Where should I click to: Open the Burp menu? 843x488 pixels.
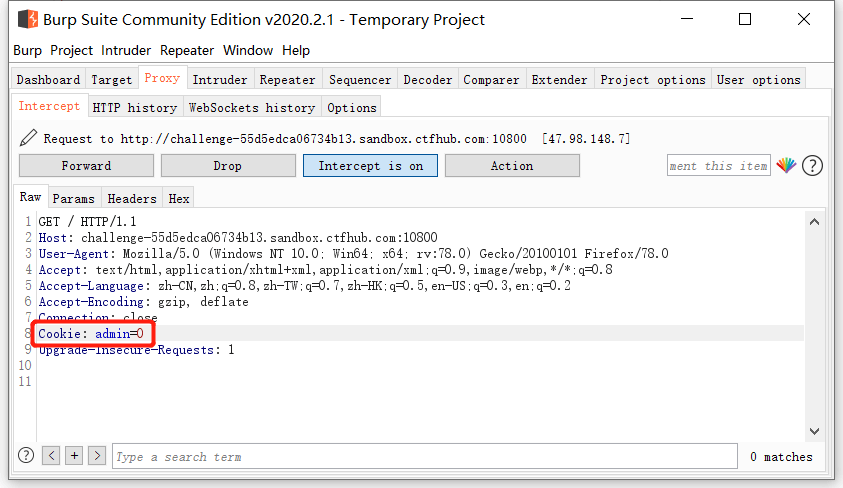(x=27, y=51)
